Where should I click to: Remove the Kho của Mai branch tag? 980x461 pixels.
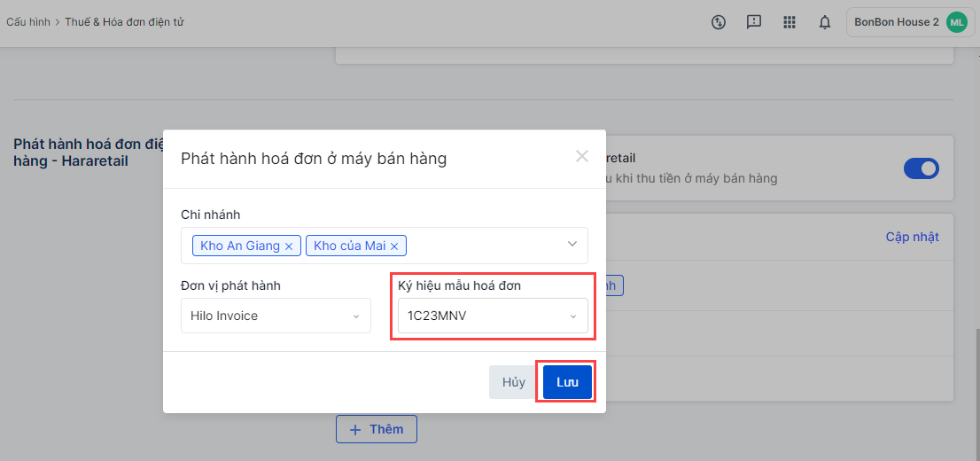coord(394,246)
